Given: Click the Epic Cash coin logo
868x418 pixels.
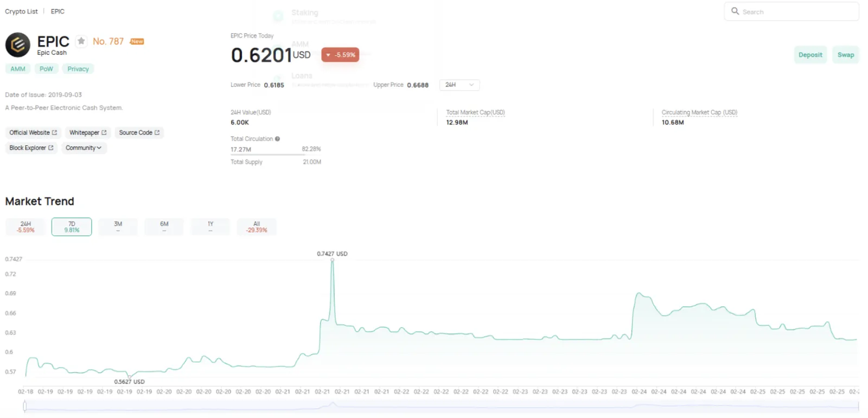Looking at the screenshot, I should point(18,45).
